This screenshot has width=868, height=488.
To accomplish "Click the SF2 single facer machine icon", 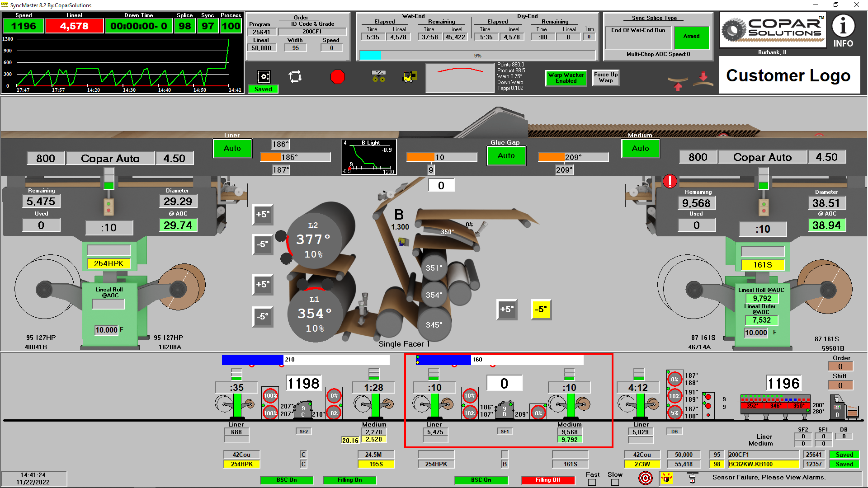I will click(303, 408).
